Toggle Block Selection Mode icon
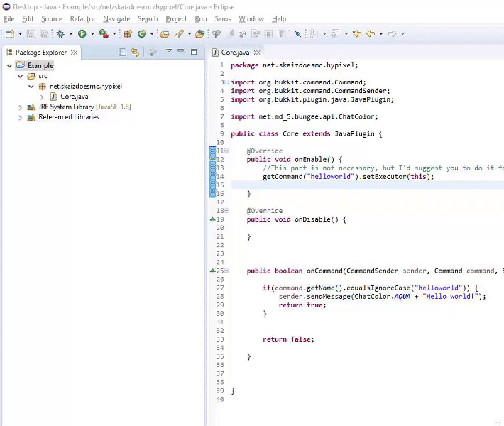The image size is (504, 426). 268,34
